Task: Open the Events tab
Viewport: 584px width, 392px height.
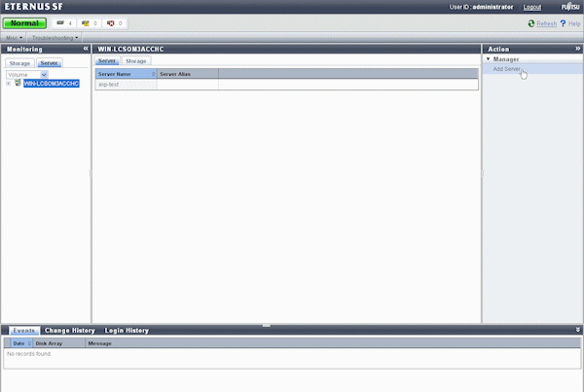Action: point(23,330)
